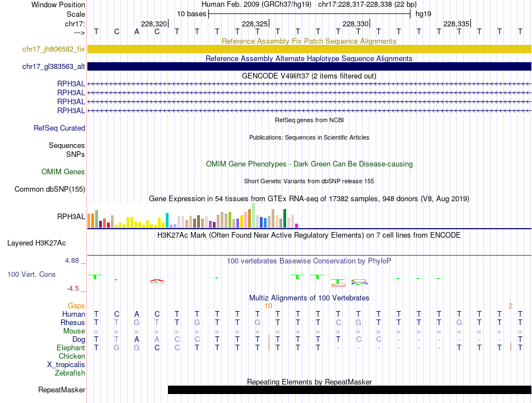Select the black RepeatMasker repeat bar
532x403 pixels.
coord(349,390)
